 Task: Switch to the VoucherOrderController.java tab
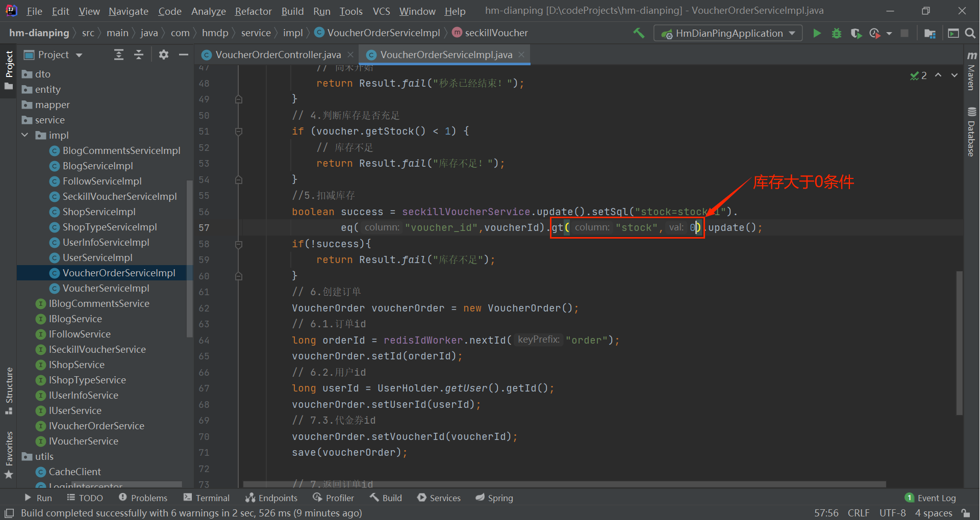coord(278,55)
